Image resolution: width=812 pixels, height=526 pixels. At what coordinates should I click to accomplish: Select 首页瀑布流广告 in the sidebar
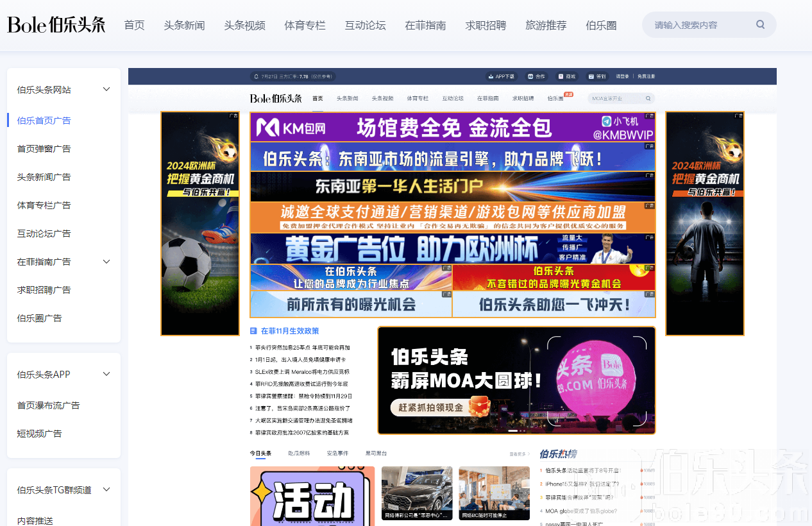48,405
